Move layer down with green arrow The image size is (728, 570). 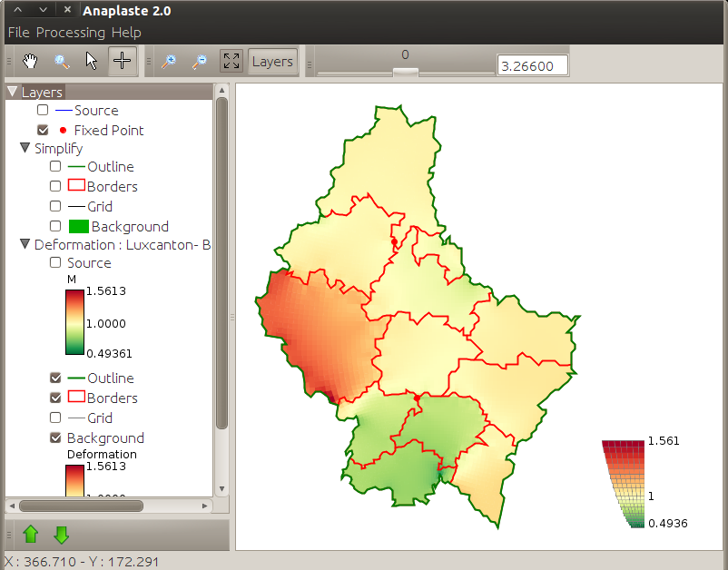pyautogui.click(x=62, y=535)
